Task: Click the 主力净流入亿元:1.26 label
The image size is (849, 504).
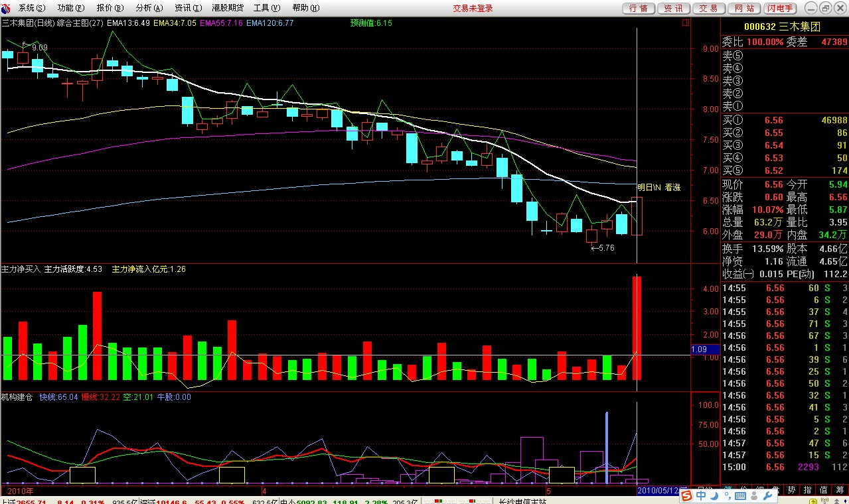Action: (149, 269)
